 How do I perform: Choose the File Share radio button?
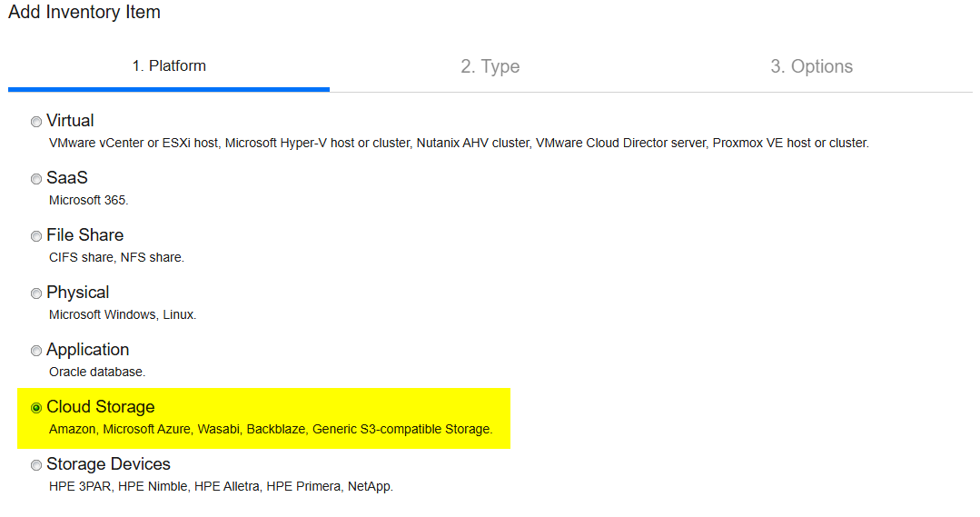(36, 235)
